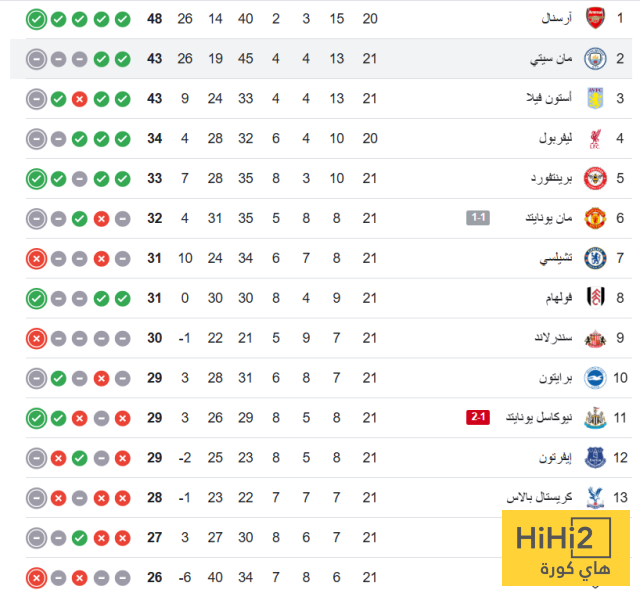Screen dimensions: 640x597
Task: Click the Brentford club crest
Action: (x=594, y=178)
